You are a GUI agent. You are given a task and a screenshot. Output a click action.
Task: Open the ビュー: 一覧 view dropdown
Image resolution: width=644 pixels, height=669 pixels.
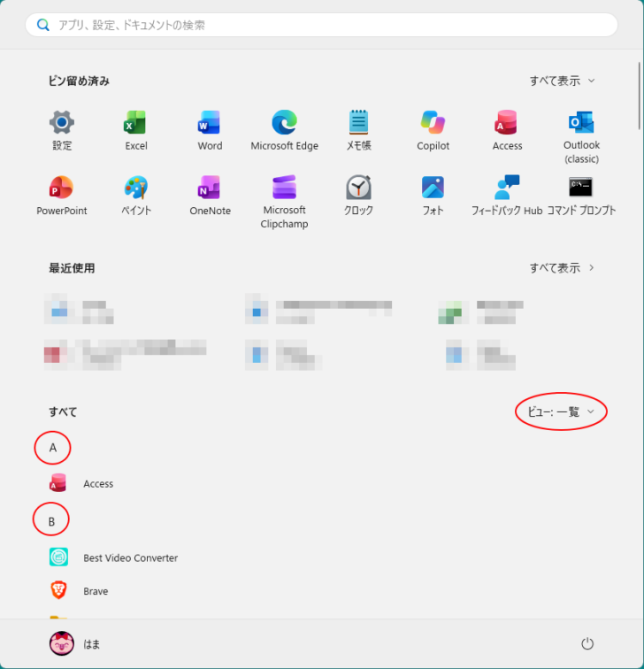point(561,411)
